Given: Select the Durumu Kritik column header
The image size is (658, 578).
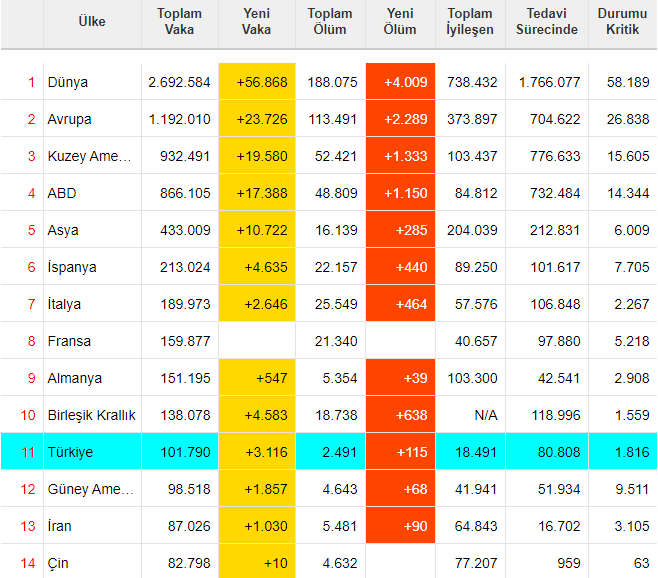Looking at the screenshot, I should tap(623, 21).
